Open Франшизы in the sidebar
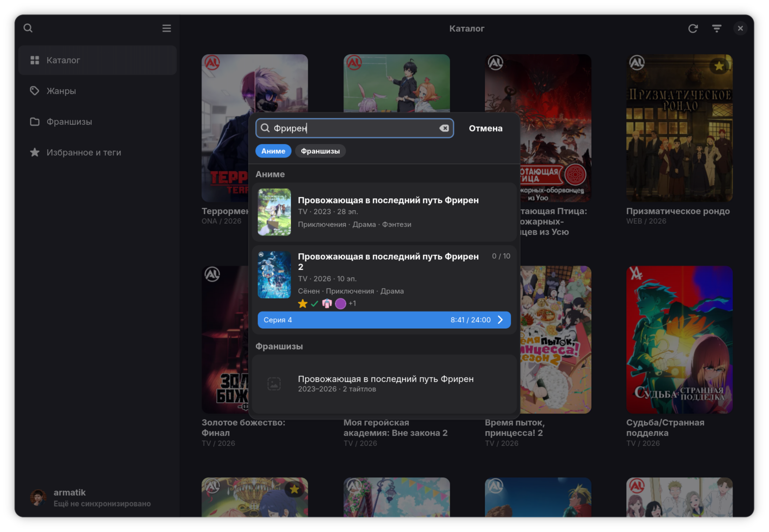Screen dimensions: 769x532 97,122
